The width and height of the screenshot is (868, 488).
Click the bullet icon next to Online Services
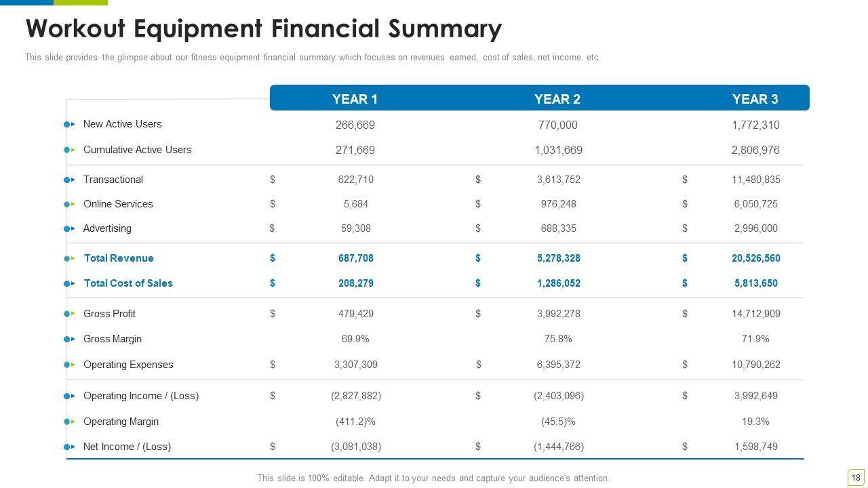(69, 204)
